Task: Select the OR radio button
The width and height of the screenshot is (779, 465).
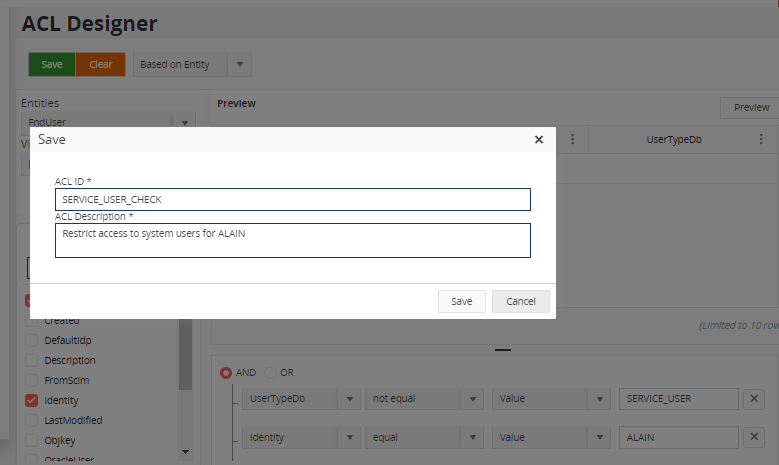Action: click(x=270, y=373)
